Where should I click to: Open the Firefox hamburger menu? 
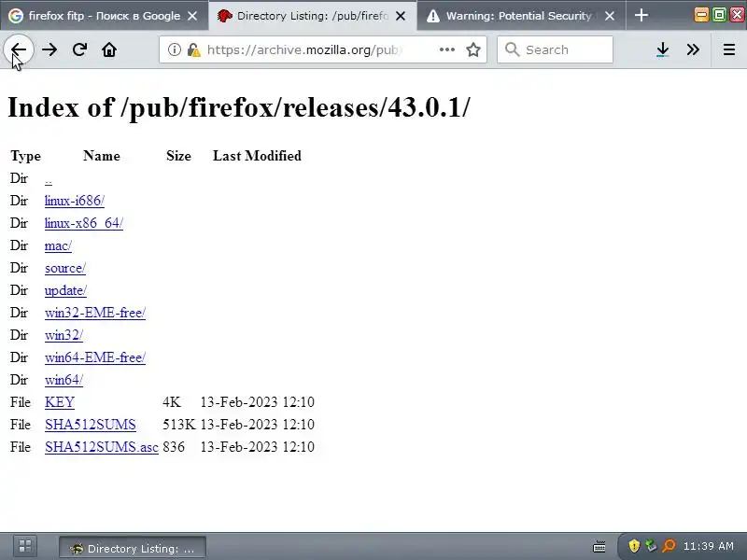729,49
